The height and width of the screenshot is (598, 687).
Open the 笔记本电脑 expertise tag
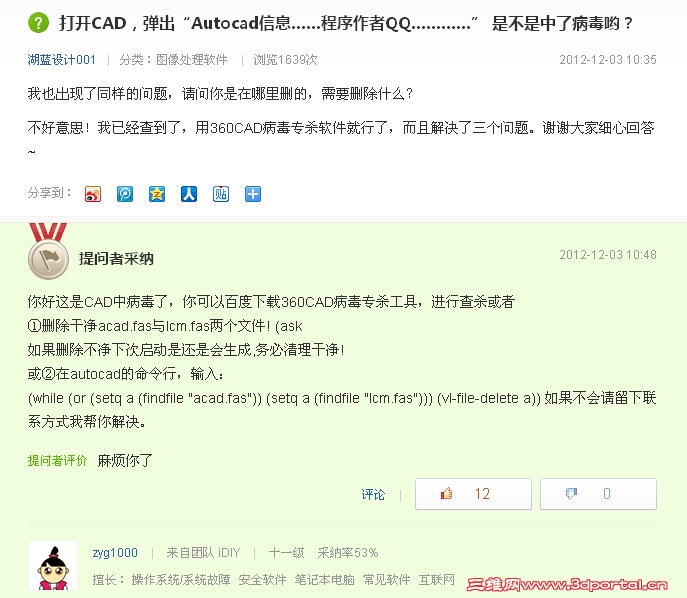(325, 580)
